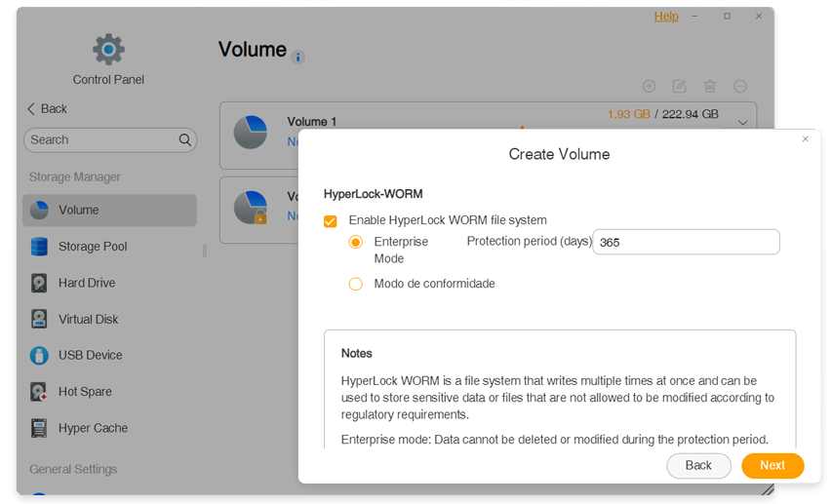Click the Virtual Disk sidebar icon
This screenshot has width=831, height=504.
tap(39, 319)
